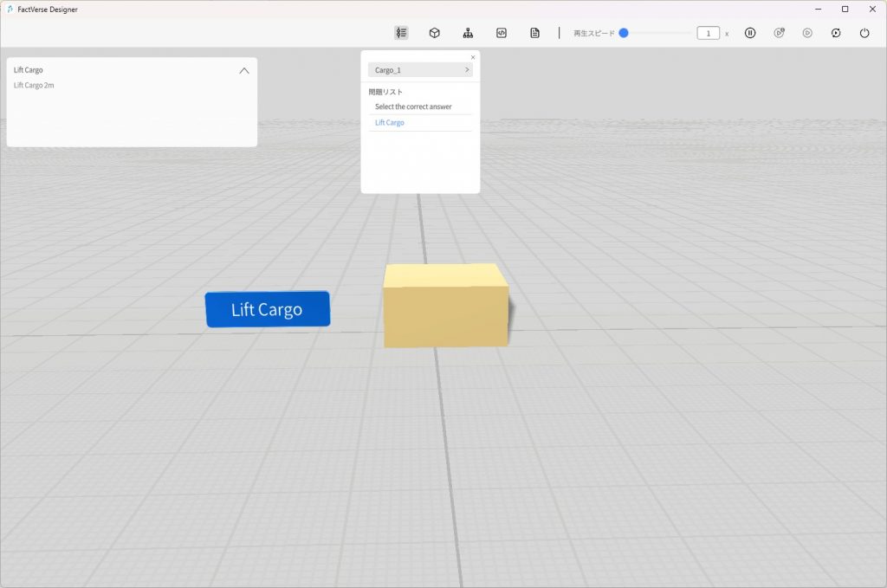Click the playback speed value field
Viewport: 887px width, 588px height.
(708, 33)
